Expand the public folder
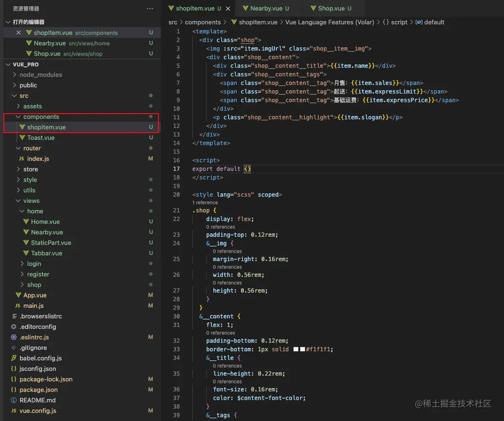504x421 pixels. coord(14,85)
